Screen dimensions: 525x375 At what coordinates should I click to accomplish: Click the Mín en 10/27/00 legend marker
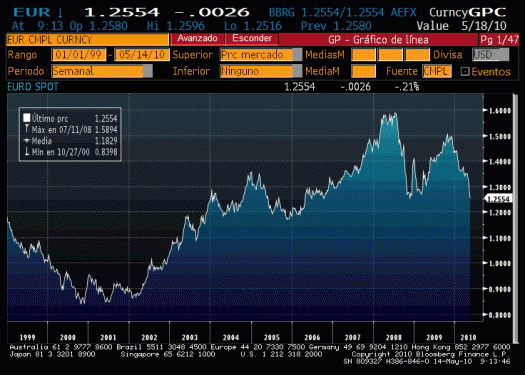click(26, 152)
